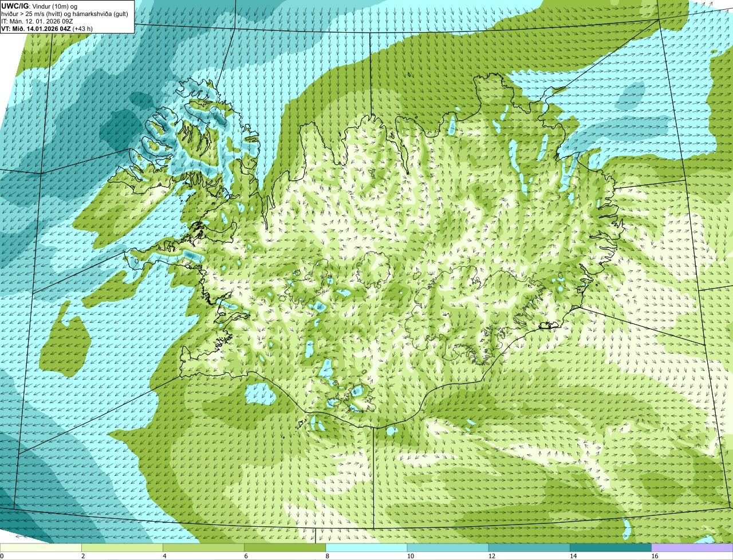Click the "VT: Mið. 14.01.2026 04Z (+43 h)" line
This screenshot has height=560, width=733.
pyautogui.click(x=47, y=29)
